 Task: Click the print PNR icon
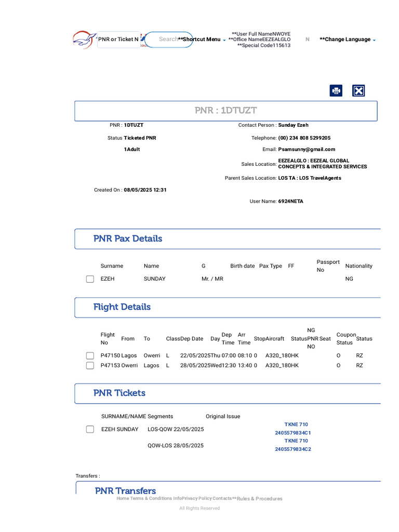coord(336,91)
